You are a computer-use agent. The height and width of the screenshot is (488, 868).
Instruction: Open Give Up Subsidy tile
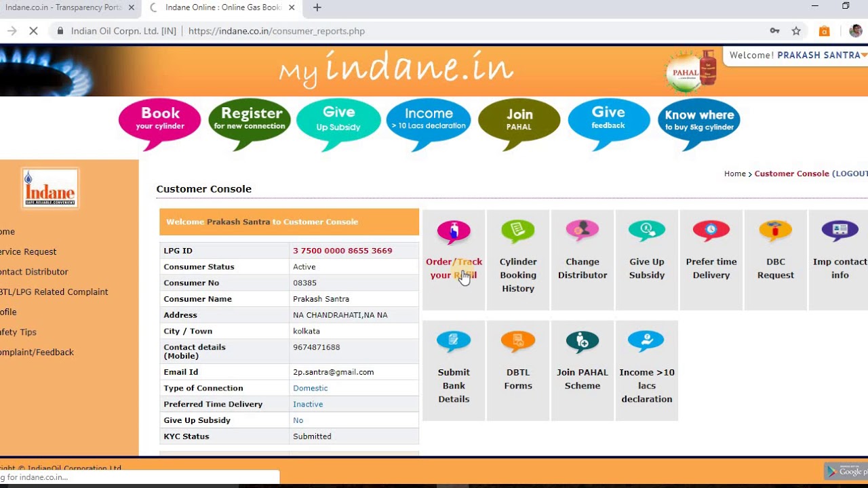[x=647, y=260]
